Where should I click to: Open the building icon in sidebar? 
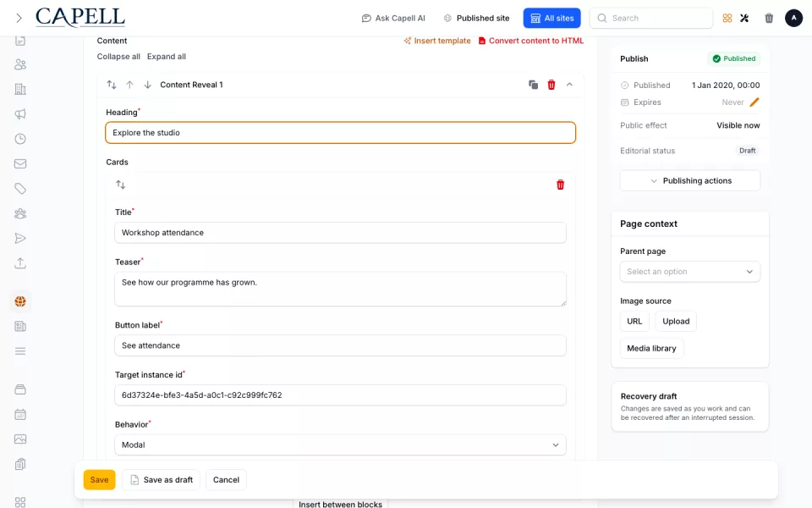click(20, 89)
